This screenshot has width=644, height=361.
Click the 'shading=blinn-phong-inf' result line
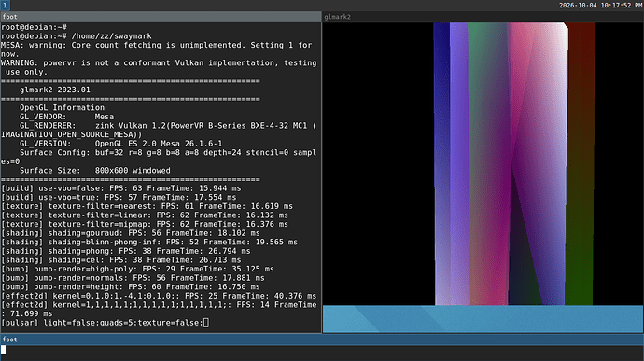[149, 243]
